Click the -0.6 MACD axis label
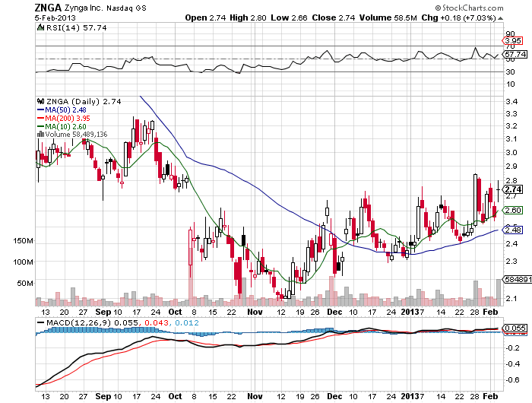 (512, 380)
